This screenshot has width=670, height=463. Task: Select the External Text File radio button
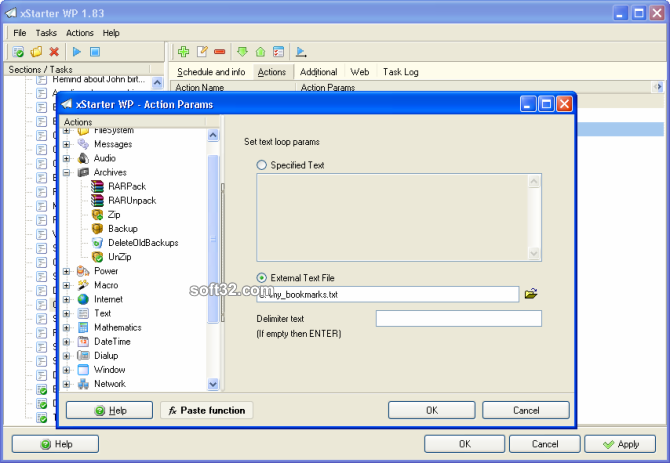pyautogui.click(x=262, y=278)
